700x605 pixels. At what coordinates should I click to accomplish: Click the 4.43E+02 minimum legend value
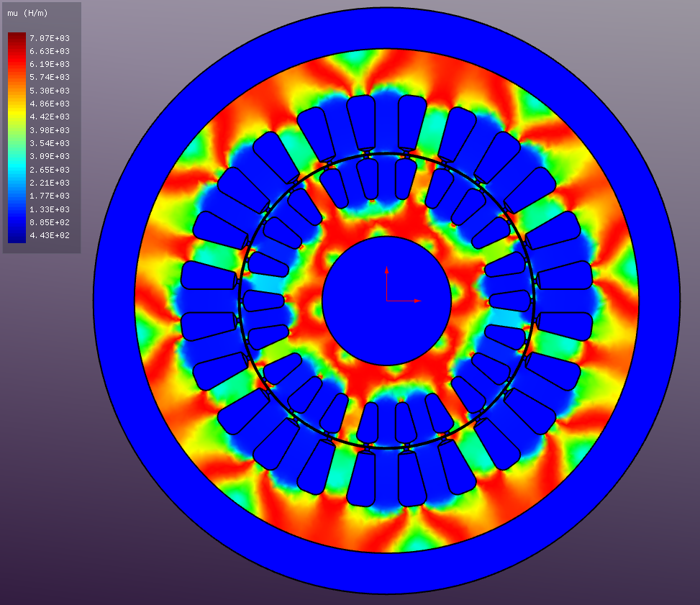coord(50,236)
